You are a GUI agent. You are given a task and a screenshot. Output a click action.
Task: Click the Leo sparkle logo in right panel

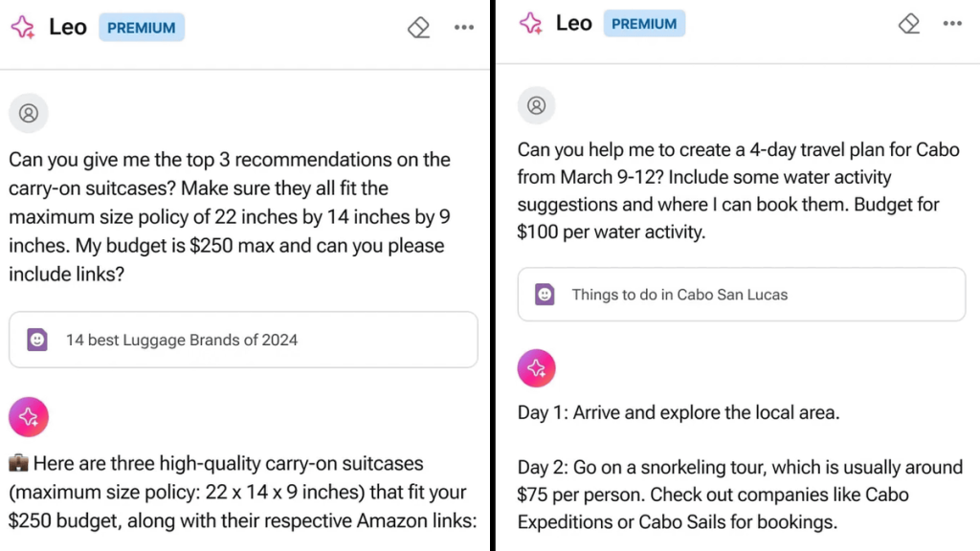pos(530,23)
